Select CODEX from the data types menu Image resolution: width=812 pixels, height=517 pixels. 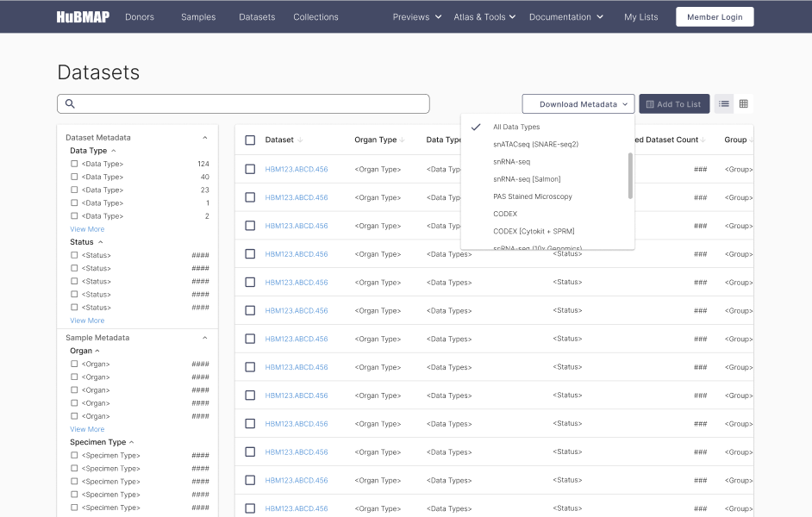click(x=505, y=214)
